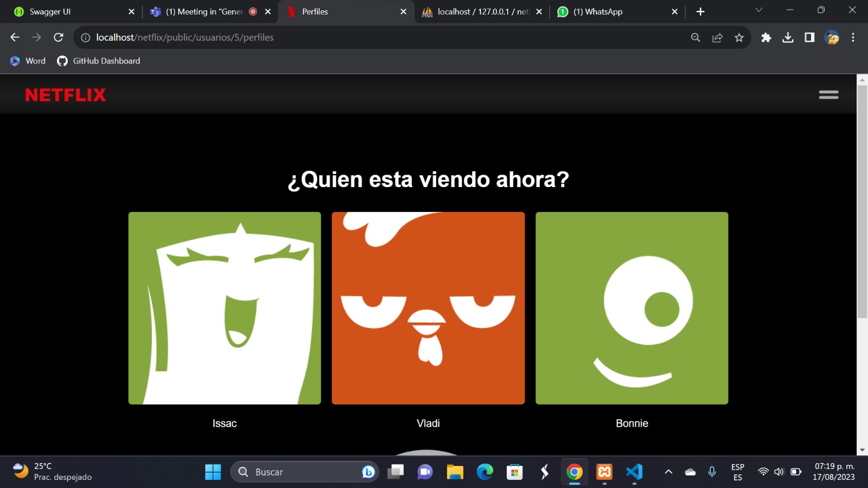Open Microsoft Teams from the taskbar

(x=424, y=472)
